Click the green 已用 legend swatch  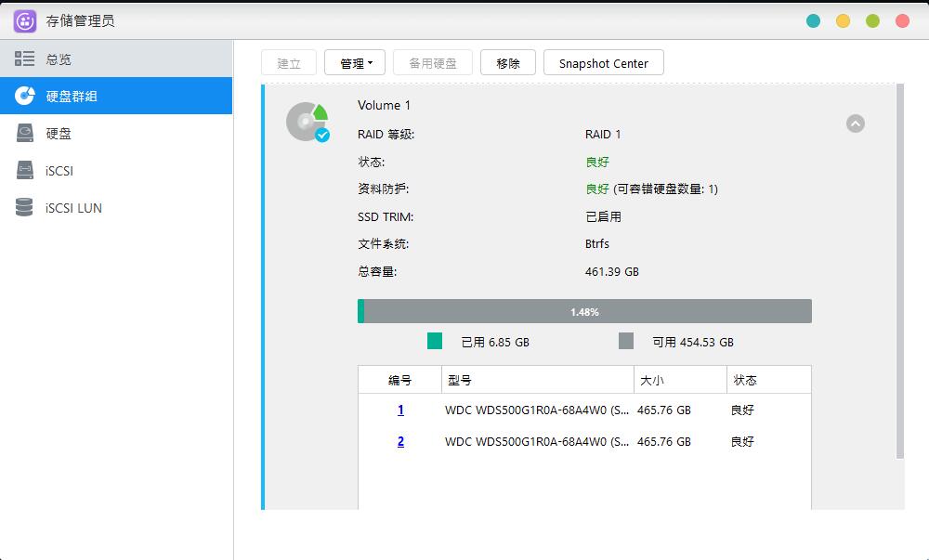(433, 342)
